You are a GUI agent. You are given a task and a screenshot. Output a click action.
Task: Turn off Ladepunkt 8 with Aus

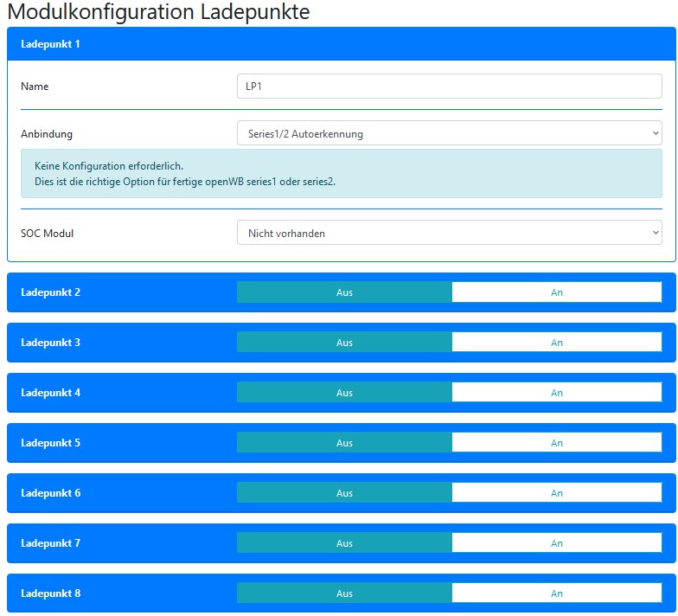tap(344, 594)
